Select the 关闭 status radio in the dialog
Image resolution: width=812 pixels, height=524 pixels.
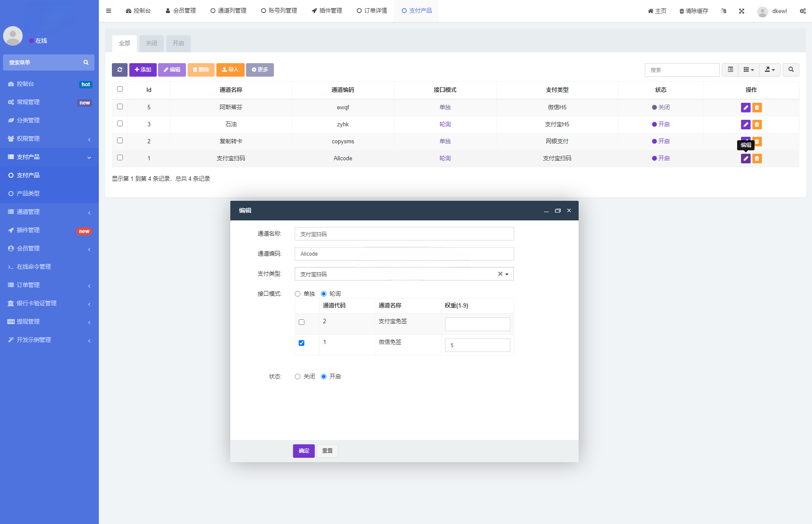point(297,376)
